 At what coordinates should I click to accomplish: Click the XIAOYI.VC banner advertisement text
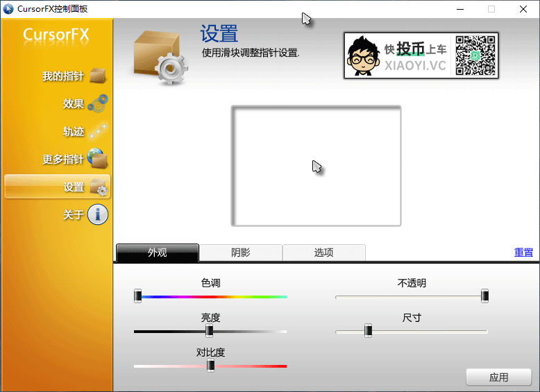click(415, 65)
